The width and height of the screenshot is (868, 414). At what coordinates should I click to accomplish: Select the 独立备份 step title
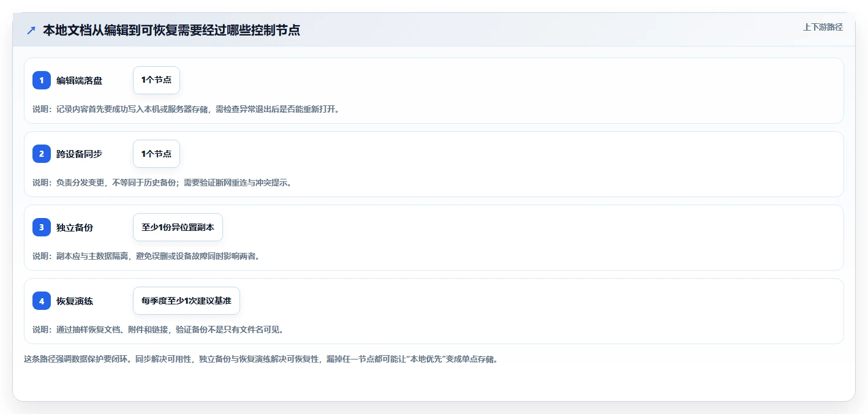(x=75, y=227)
